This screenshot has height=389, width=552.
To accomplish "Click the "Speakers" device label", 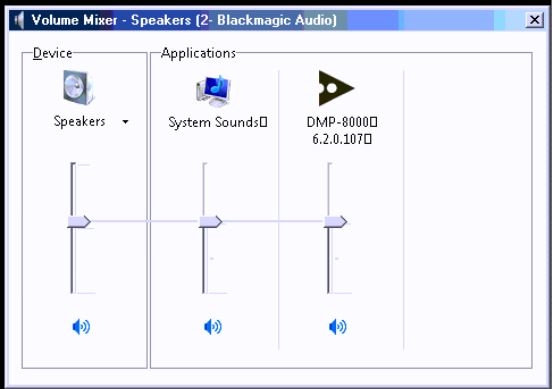I will tap(80, 121).
